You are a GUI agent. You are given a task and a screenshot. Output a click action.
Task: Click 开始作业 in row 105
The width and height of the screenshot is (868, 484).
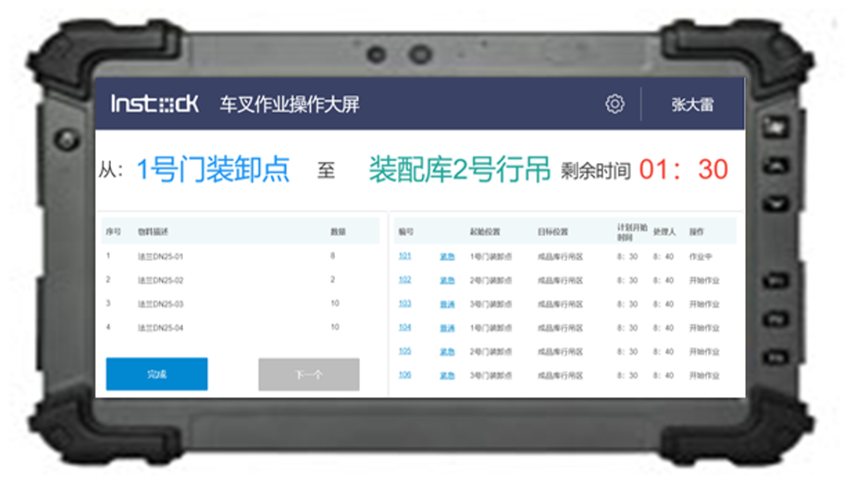pyautogui.click(x=703, y=352)
